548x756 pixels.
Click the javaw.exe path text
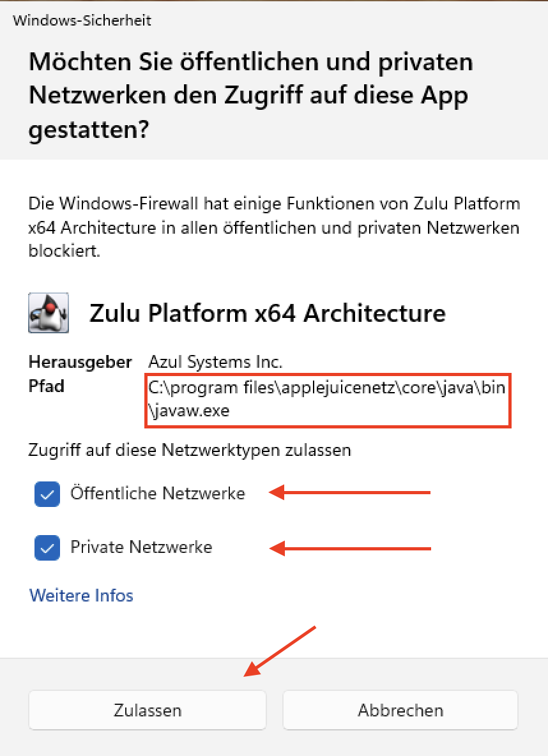pos(326,399)
